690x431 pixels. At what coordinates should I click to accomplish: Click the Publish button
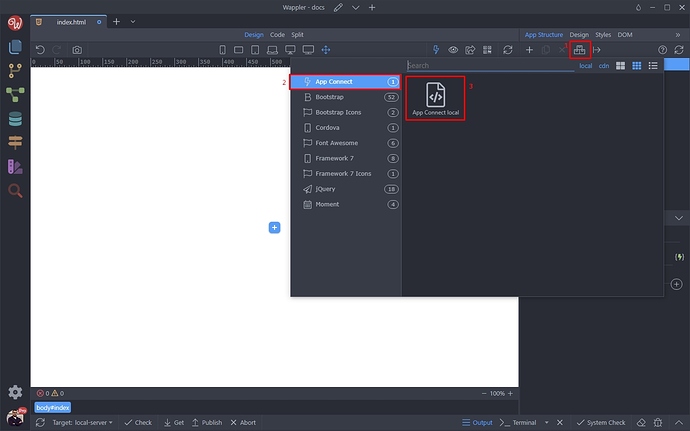(207, 423)
